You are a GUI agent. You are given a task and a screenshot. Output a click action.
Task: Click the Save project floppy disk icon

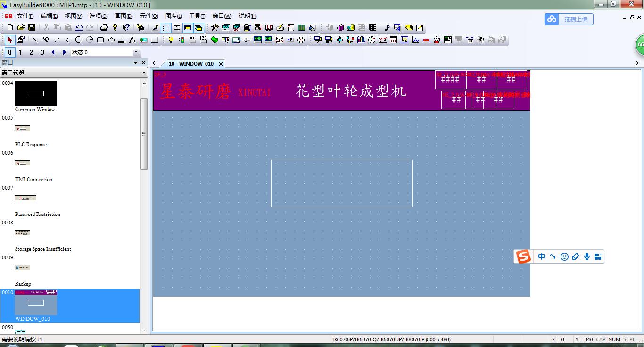[x=32, y=28]
